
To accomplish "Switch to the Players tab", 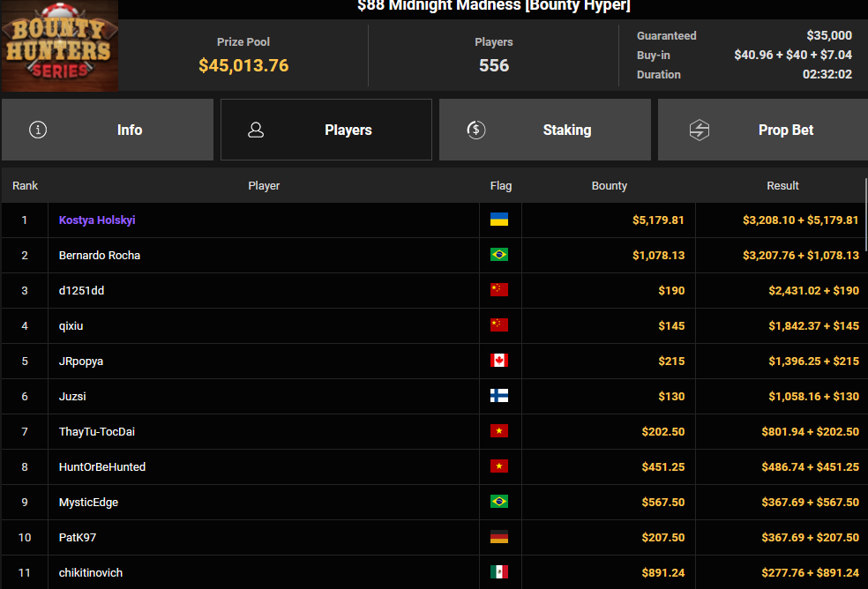I will point(326,130).
